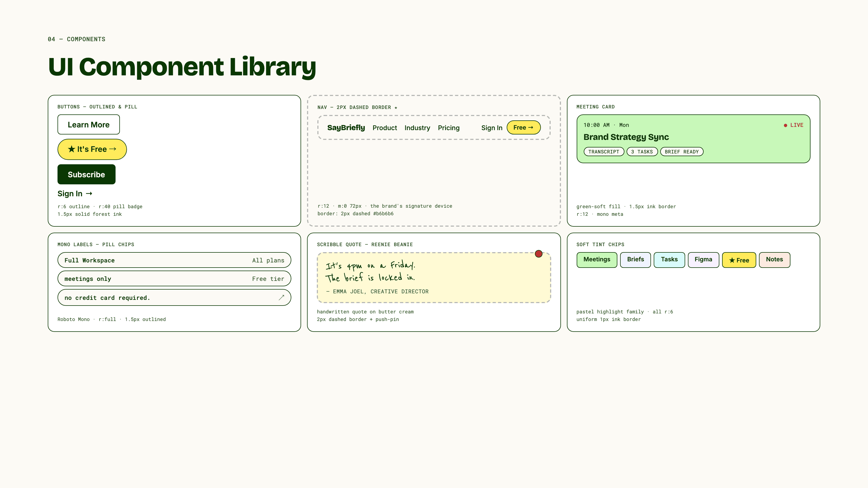868x488 pixels.
Task: Click the All plans label
Action: [268, 260]
